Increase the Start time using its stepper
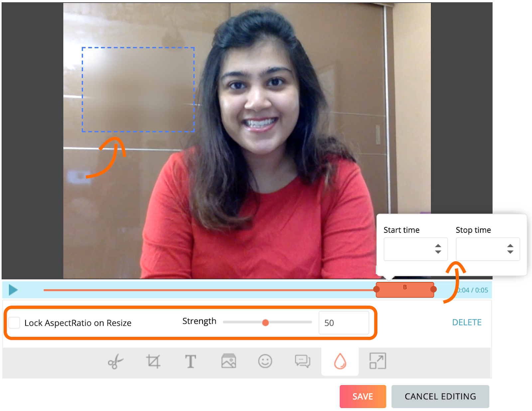Image resolution: width=532 pixels, height=411 pixels. (x=439, y=245)
